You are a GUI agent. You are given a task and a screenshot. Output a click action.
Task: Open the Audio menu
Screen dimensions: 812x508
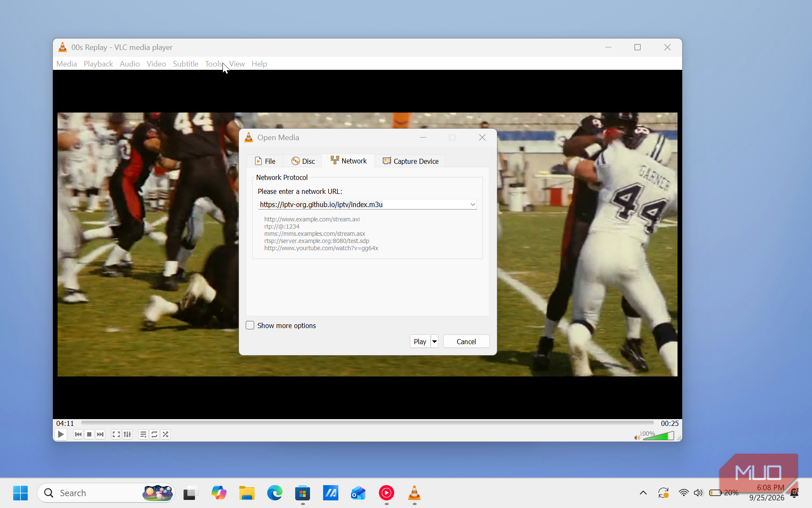click(x=129, y=64)
